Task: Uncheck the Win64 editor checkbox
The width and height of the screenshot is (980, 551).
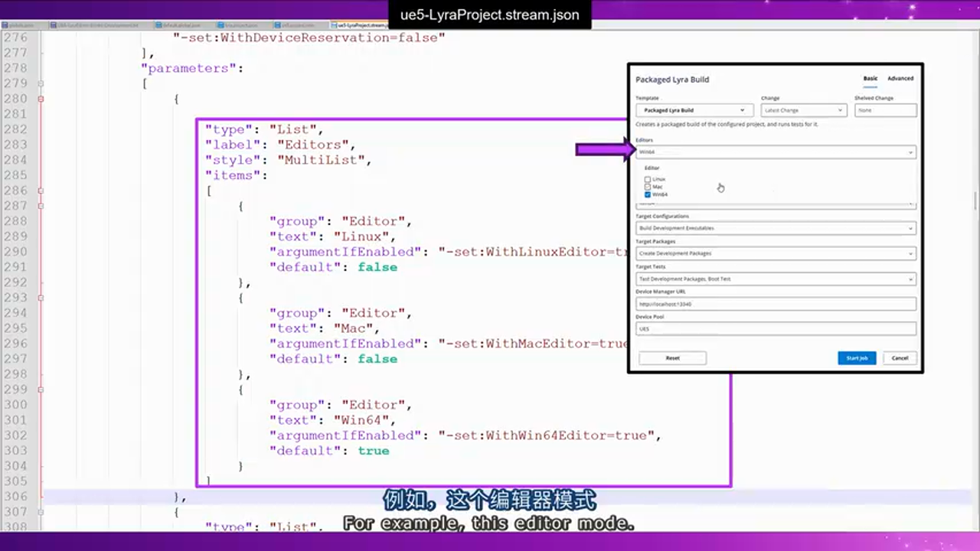Action: tap(648, 194)
